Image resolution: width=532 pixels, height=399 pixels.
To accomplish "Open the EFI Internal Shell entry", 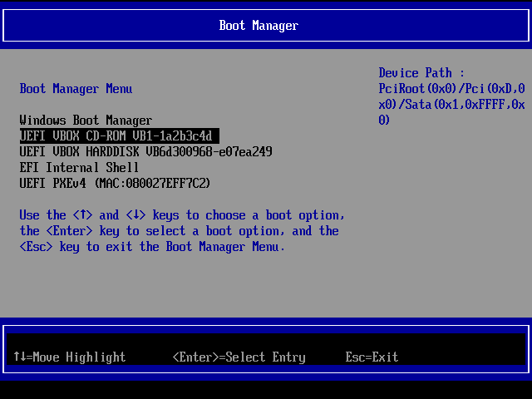I will coord(79,168).
